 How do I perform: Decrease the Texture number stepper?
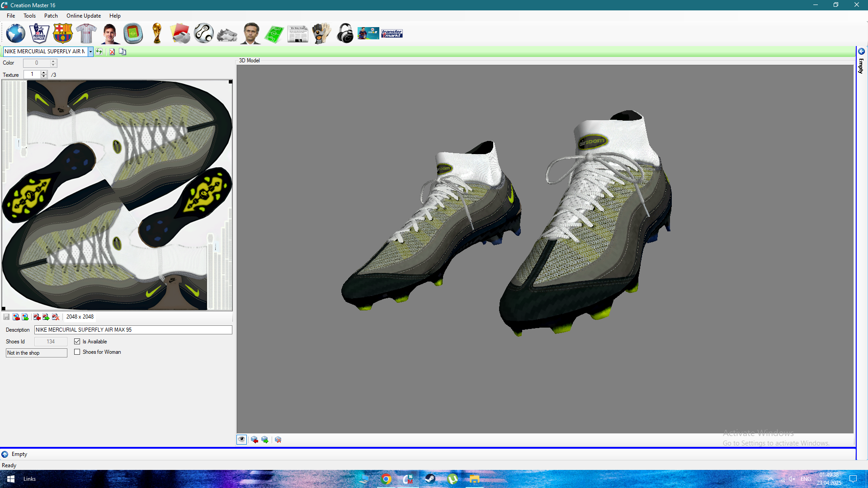pyautogui.click(x=44, y=76)
